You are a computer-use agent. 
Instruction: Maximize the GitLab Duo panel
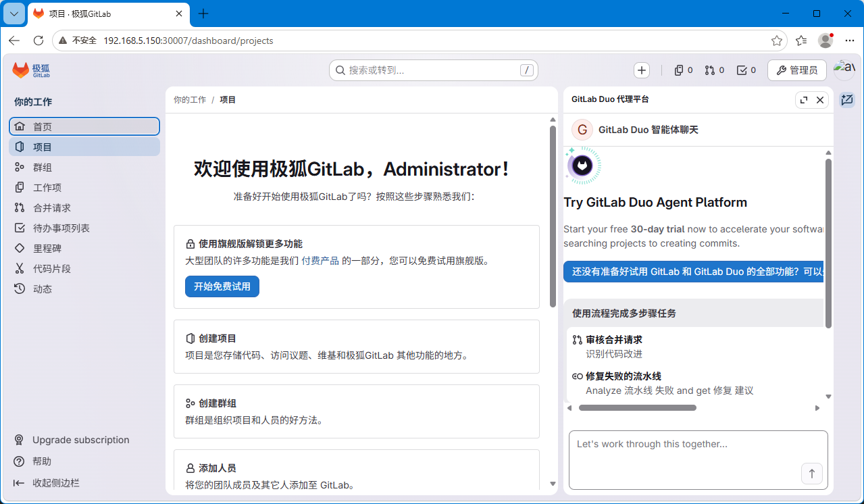[804, 100]
